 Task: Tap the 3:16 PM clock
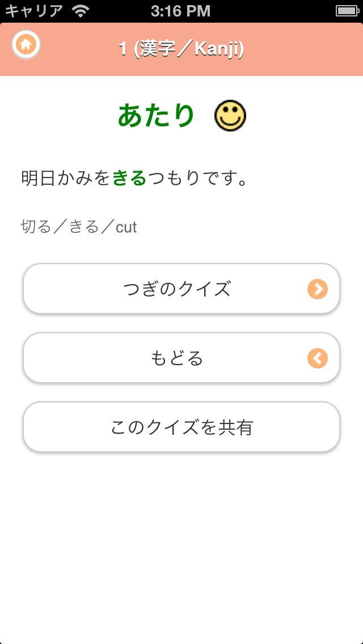(x=181, y=11)
